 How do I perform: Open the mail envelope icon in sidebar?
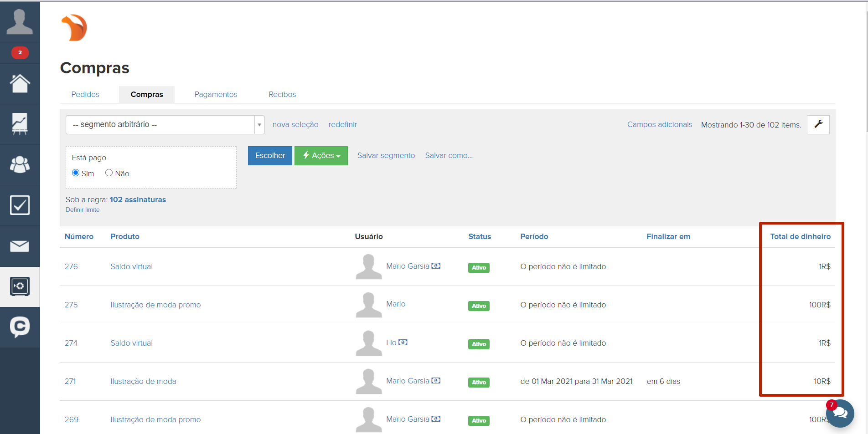click(20, 246)
